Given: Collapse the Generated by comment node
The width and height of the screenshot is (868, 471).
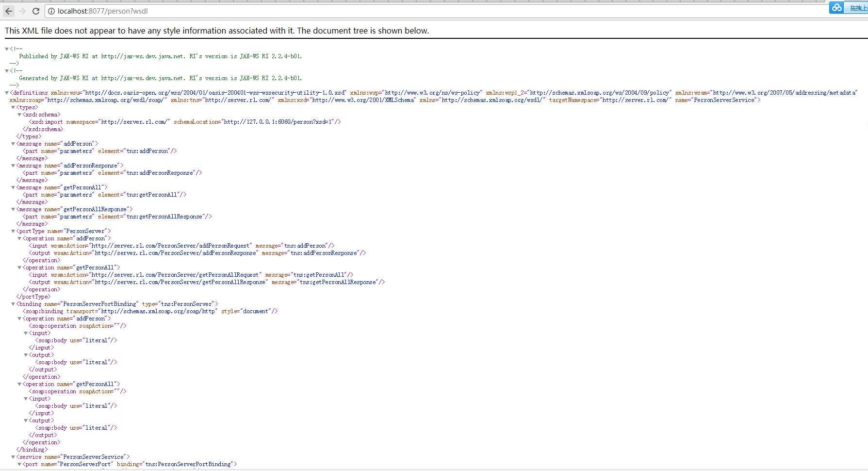Looking at the screenshot, I should coord(7,71).
